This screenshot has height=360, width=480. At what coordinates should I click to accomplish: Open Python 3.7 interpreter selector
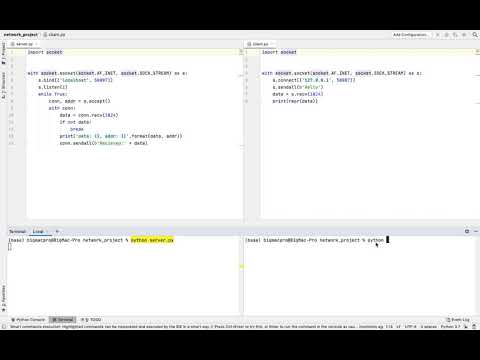450,327
